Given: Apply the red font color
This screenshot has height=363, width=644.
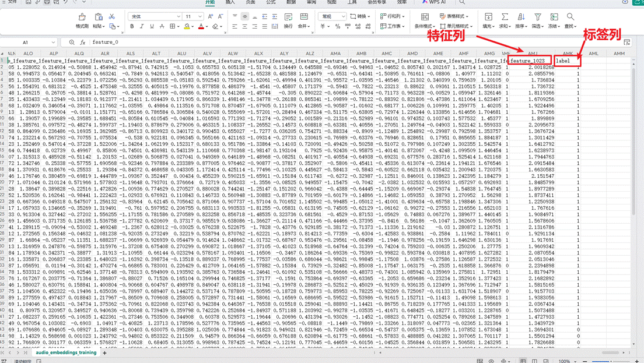Looking at the screenshot, I should point(201,26).
